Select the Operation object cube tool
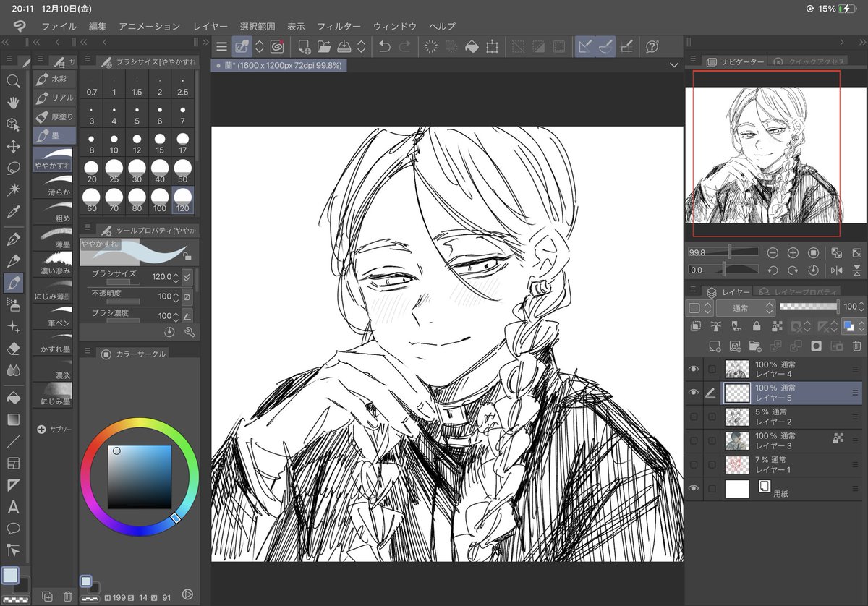 [13, 124]
